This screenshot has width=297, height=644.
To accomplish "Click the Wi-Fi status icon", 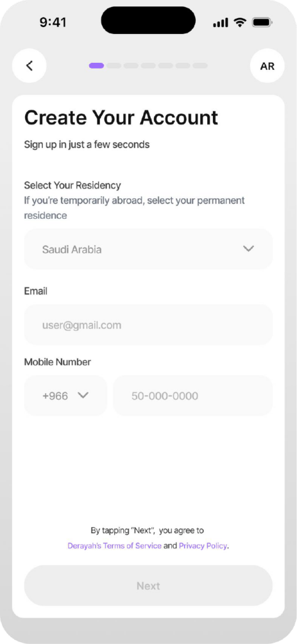I will point(240,22).
